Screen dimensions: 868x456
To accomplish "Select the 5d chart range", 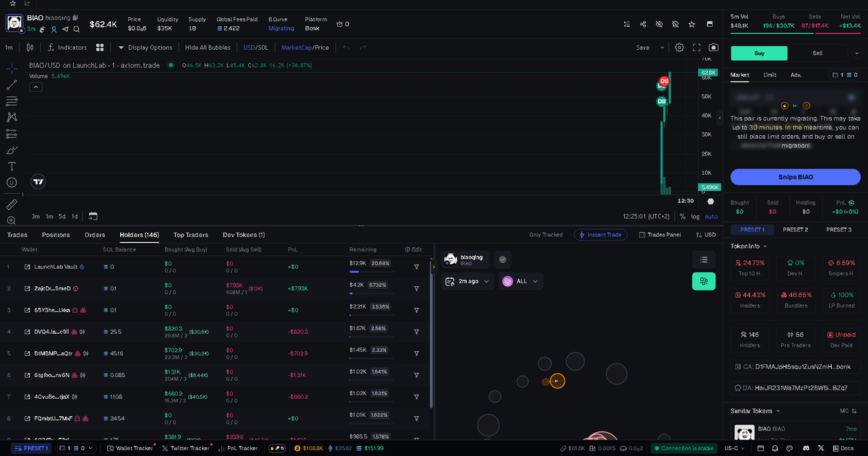I will [x=63, y=216].
